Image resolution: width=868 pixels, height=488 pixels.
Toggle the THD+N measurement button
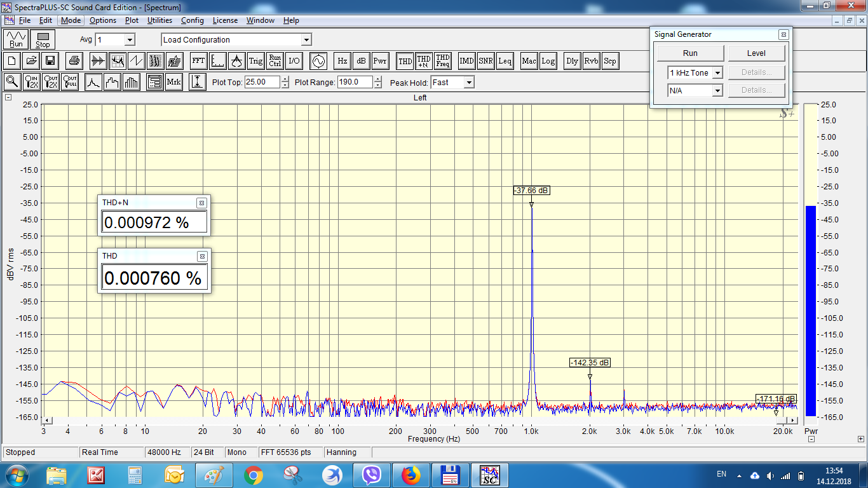[424, 61]
